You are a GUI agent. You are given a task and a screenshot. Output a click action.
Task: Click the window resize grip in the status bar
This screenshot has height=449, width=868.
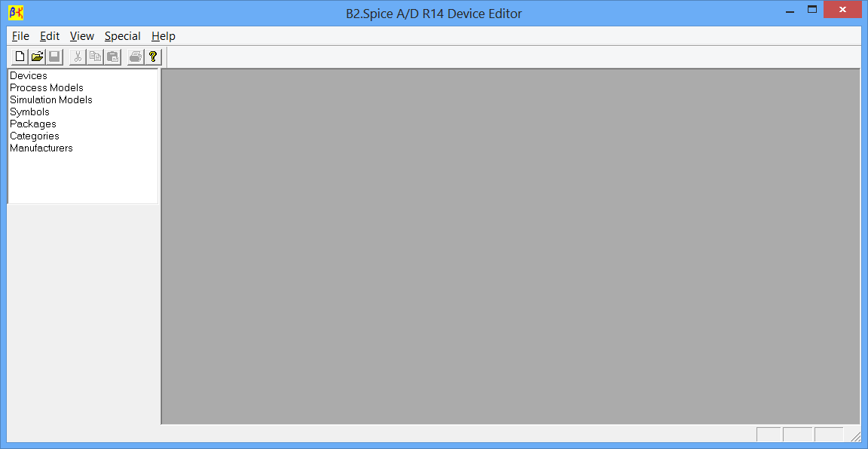pyautogui.click(x=855, y=436)
